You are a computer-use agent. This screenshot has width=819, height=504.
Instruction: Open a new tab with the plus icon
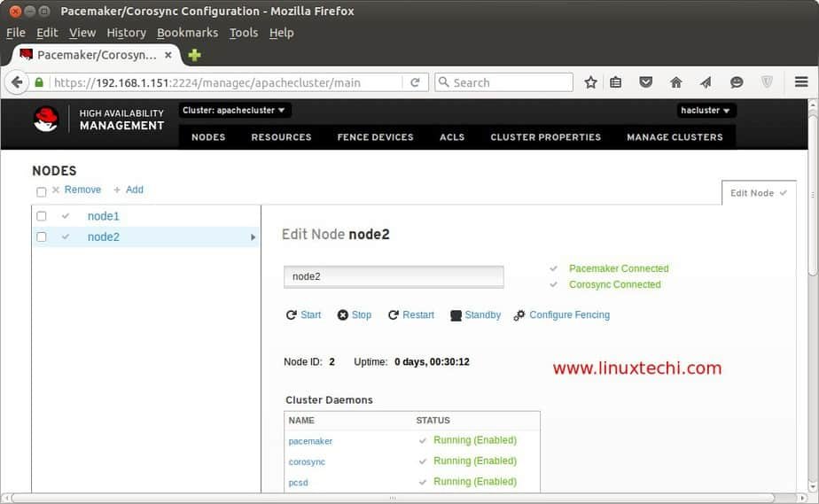click(x=194, y=55)
